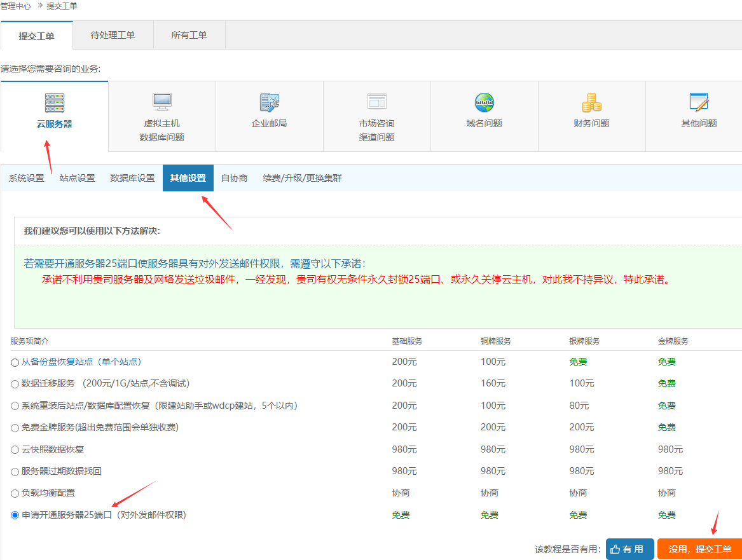Select the 负载均衡配置 radio button
This screenshot has width=742, height=560.
[x=15, y=493]
